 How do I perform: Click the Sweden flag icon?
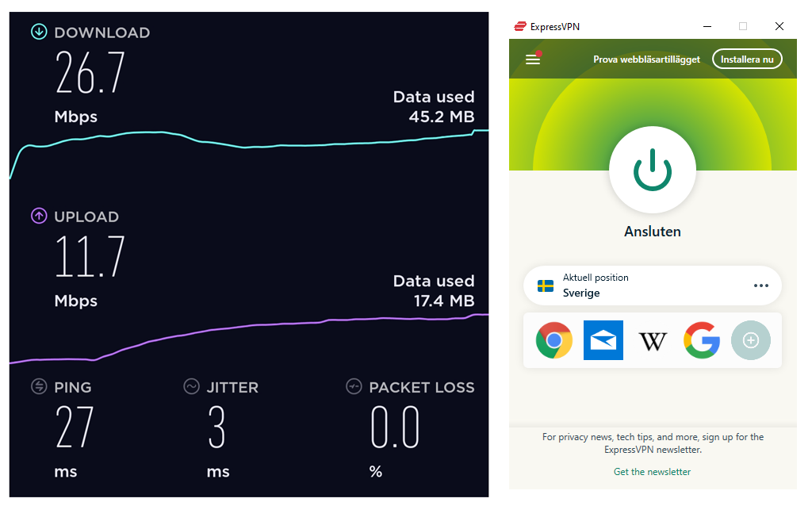coord(546,286)
